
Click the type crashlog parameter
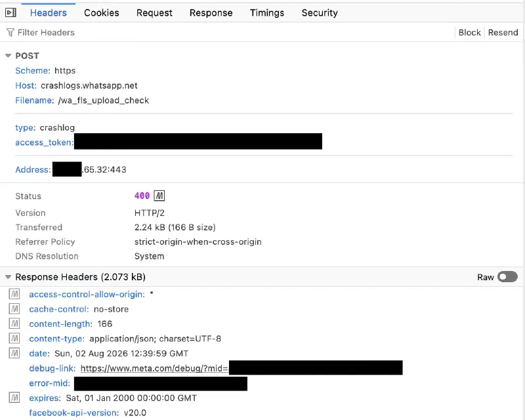pyautogui.click(x=45, y=127)
